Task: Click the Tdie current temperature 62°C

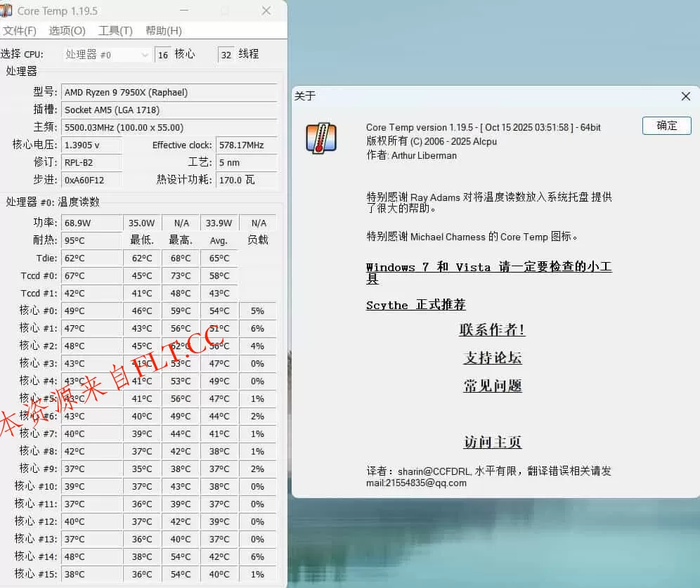Action: coord(91,259)
